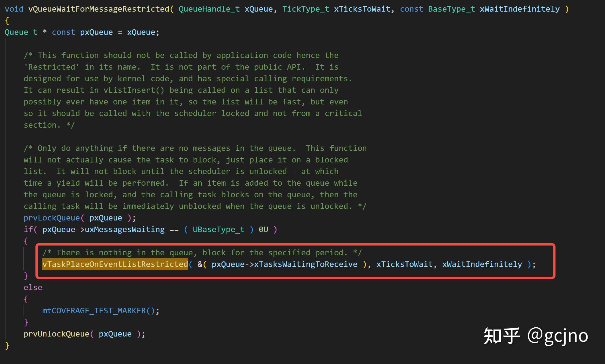
Task: Click the 'There is nothing in the queue' comment
Action: point(202,253)
